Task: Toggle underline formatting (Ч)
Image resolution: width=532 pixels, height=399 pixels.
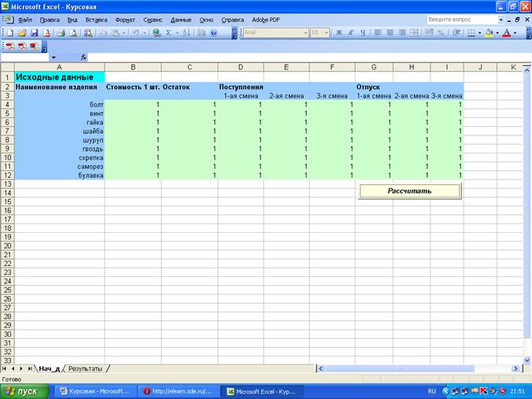Action: click(x=361, y=33)
